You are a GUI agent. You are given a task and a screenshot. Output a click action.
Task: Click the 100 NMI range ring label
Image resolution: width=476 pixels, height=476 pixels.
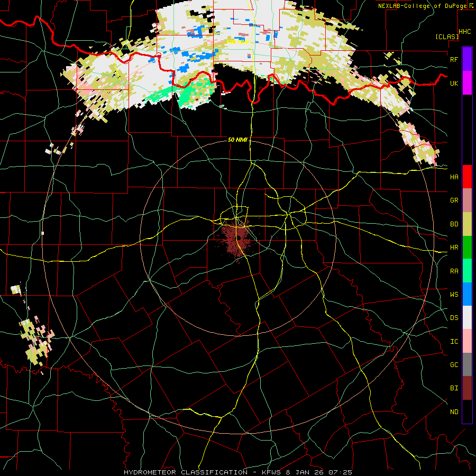point(237,42)
